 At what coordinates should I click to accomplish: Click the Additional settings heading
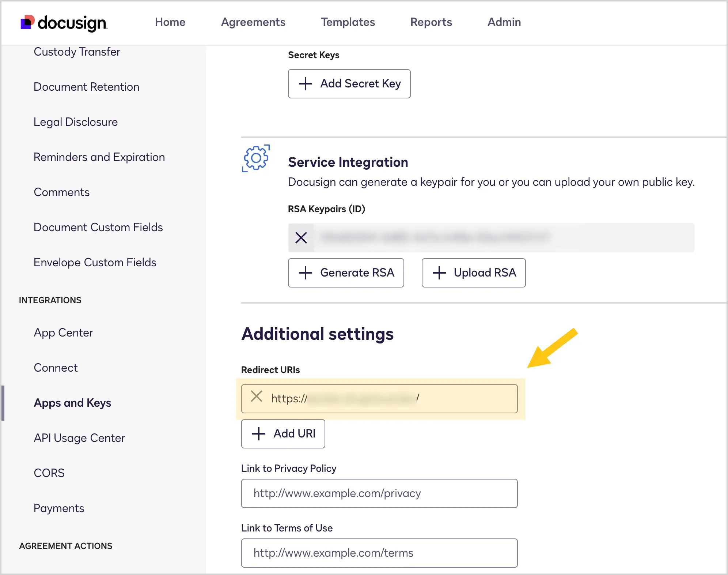point(317,334)
